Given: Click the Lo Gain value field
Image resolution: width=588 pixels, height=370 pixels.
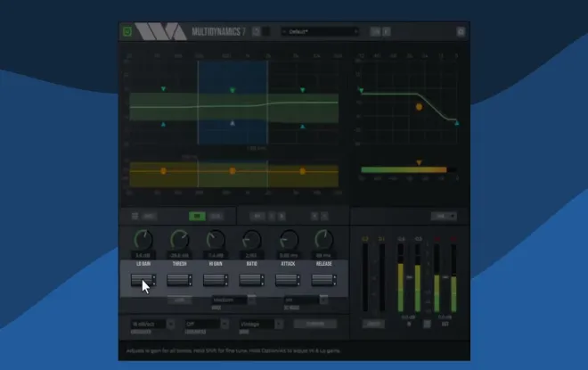Looking at the screenshot, I should (x=143, y=256).
